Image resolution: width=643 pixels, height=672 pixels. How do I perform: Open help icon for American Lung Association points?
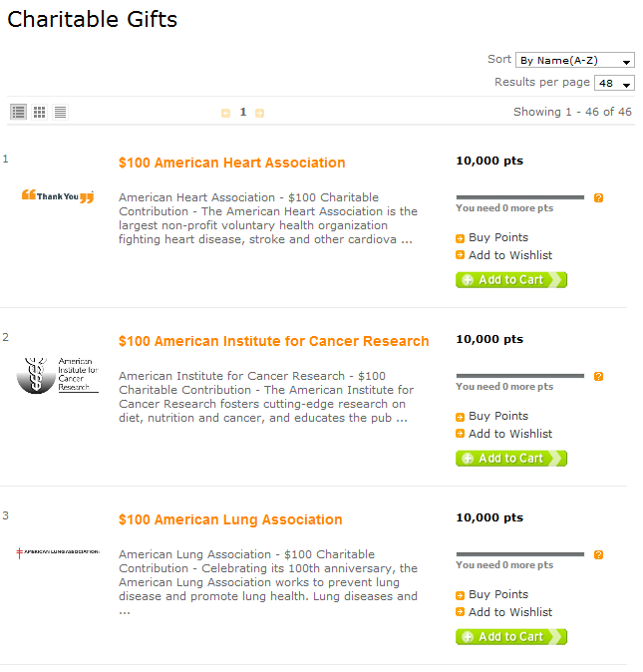(598, 555)
